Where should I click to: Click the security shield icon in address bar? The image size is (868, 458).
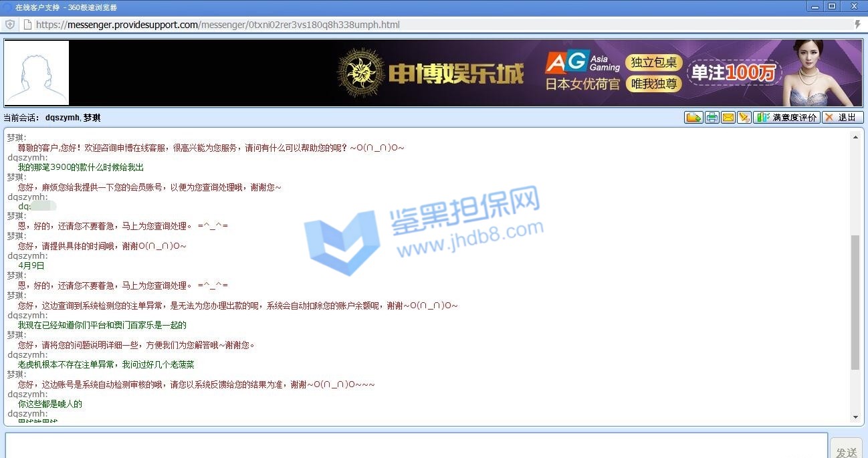tap(10, 25)
